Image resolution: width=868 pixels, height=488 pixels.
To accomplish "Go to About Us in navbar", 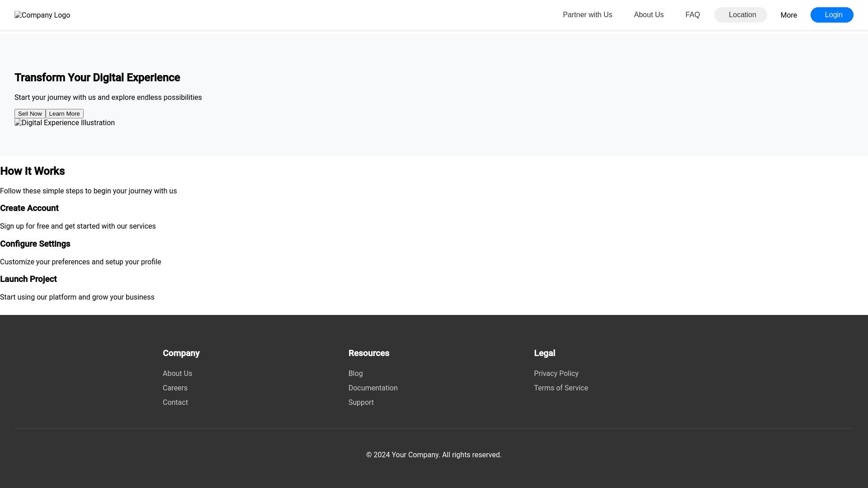I will click(648, 15).
